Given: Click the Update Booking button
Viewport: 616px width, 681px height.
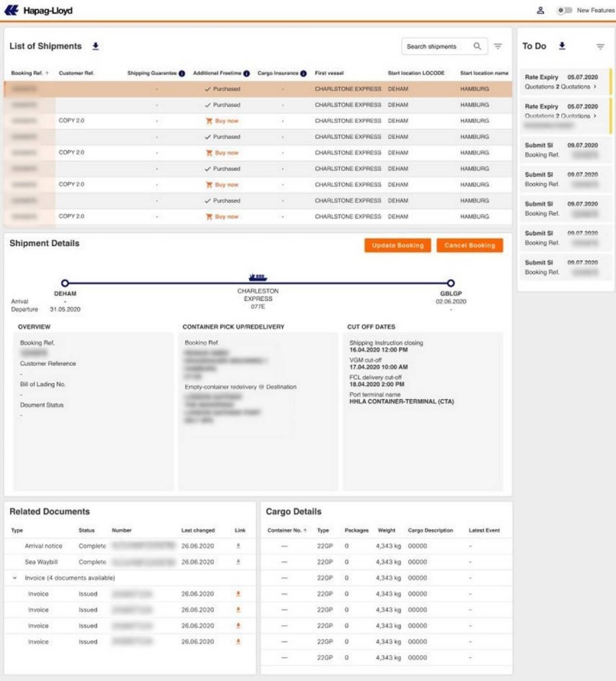Looking at the screenshot, I should [x=397, y=245].
